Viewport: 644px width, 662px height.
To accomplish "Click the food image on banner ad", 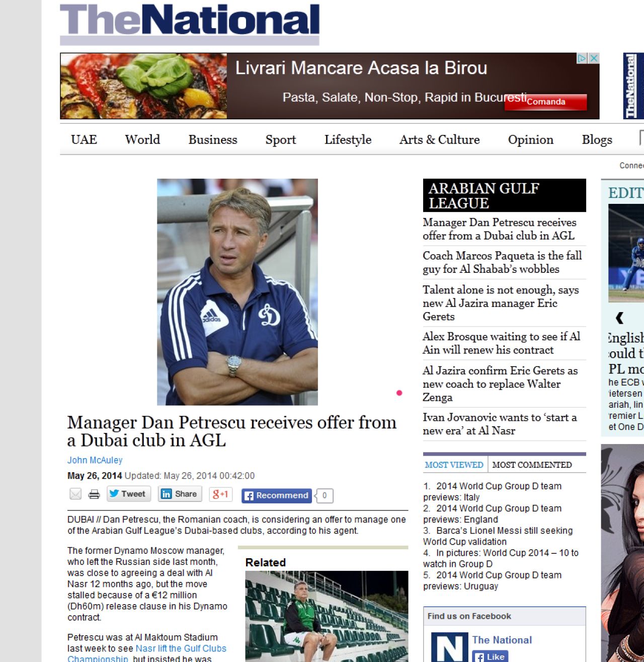I will (144, 86).
